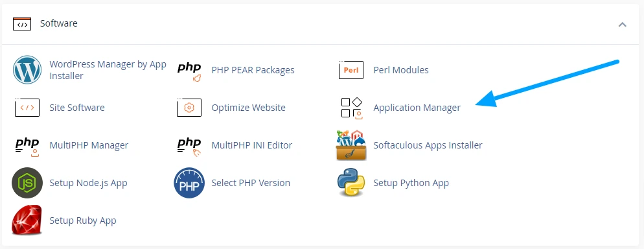Click the green Node.js icon
Viewport: 644px width, 249px height.
27,183
